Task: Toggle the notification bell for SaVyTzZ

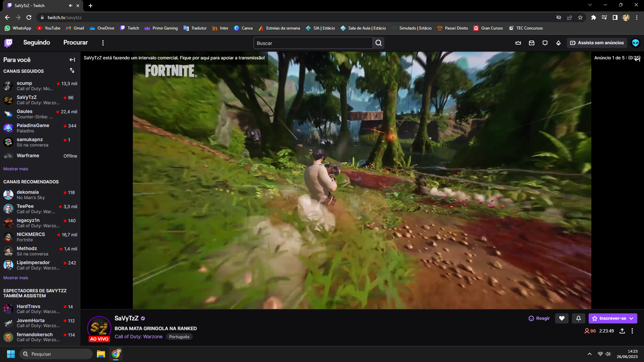Action: (579, 318)
